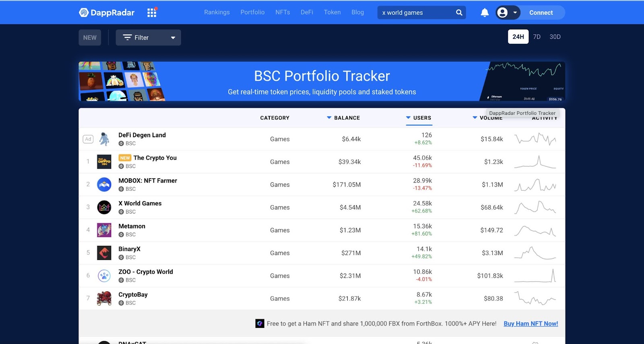The width and height of the screenshot is (644, 344).
Task: Open the Blog page
Action: click(357, 12)
